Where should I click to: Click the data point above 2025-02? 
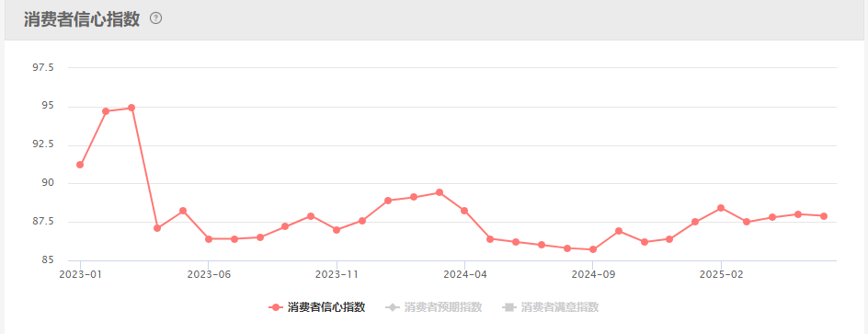721,208
